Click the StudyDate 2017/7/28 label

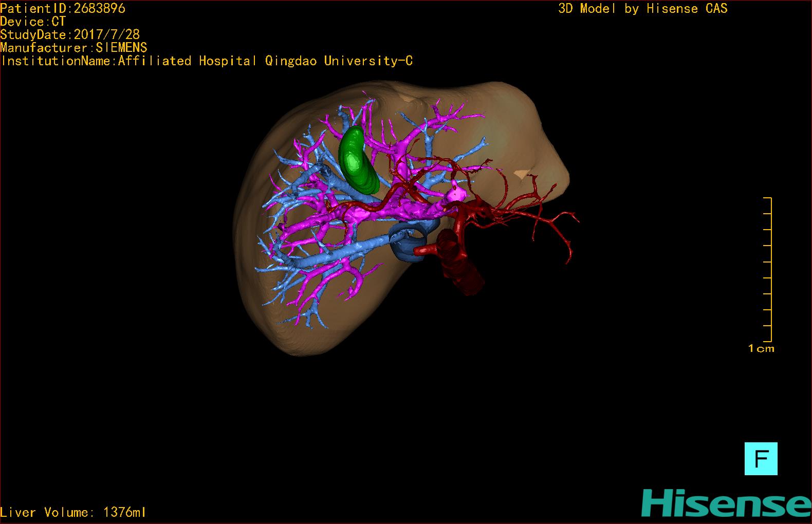click(70, 34)
